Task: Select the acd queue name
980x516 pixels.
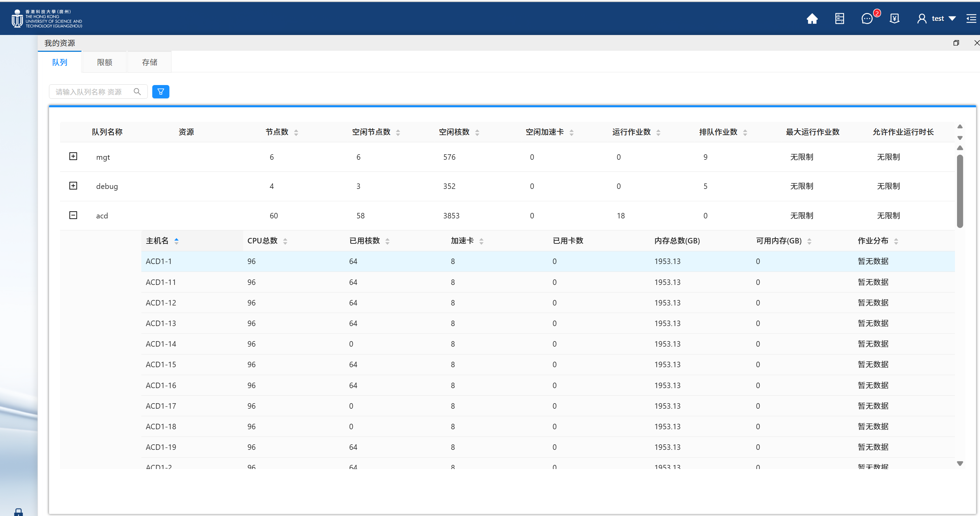Action: click(102, 216)
